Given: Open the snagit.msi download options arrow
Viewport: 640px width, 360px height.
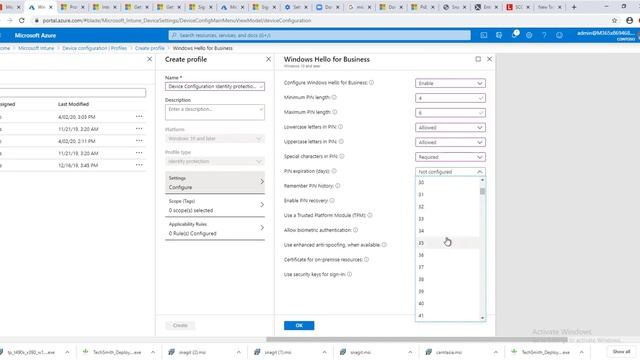Looking at the screenshot, I should tap(410, 352).
